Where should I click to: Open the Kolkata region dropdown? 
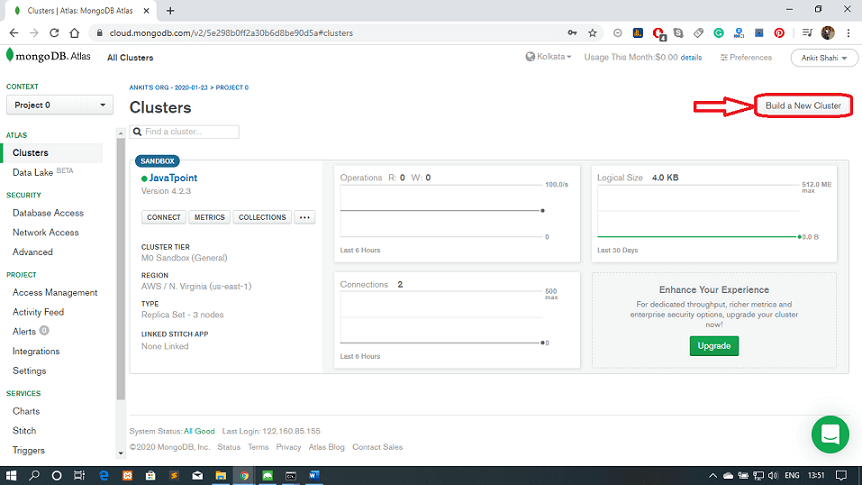[549, 57]
